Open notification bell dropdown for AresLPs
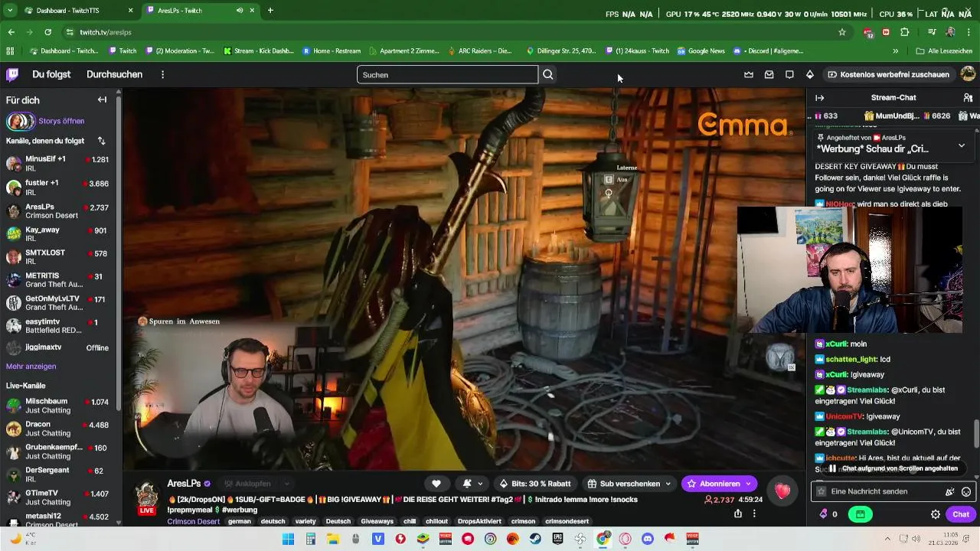 coord(472,484)
